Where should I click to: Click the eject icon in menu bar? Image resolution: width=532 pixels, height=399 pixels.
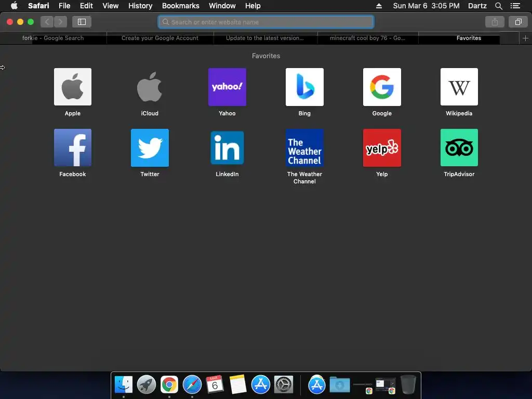(379, 6)
